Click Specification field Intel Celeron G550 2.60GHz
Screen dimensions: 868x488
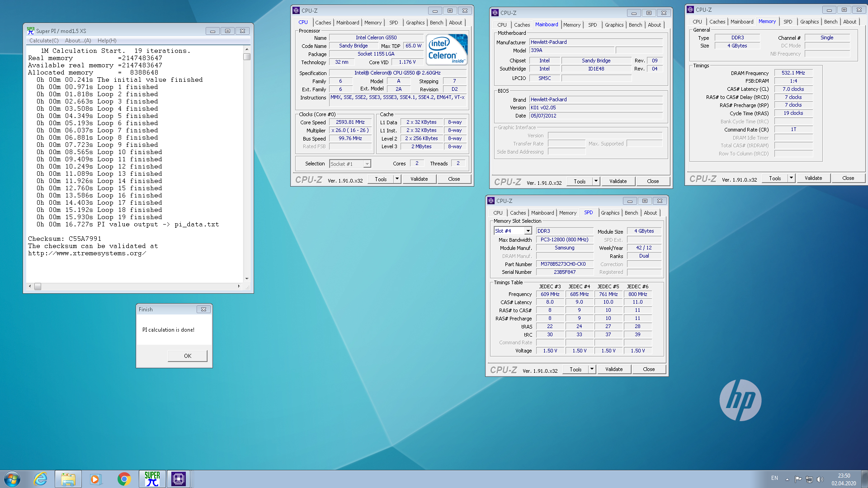(x=397, y=73)
